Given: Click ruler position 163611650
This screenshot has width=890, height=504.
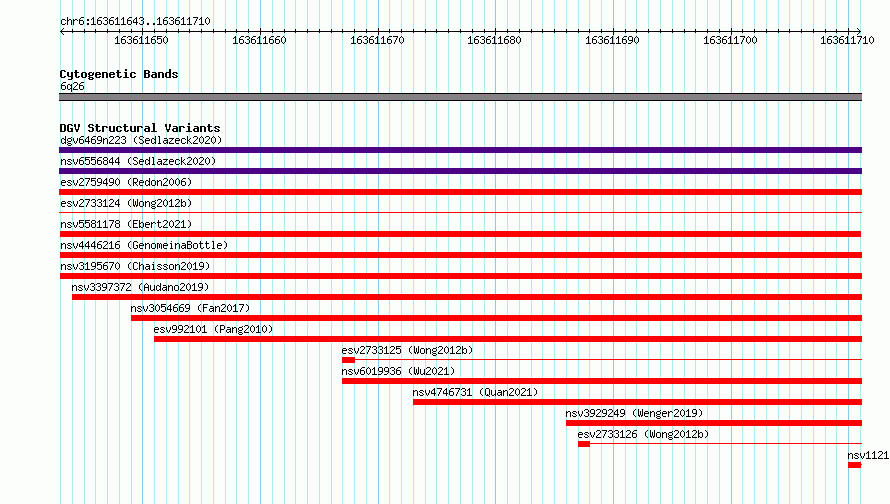Looking at the screenshot, I should pyautogui.click(x=141, y=40).
